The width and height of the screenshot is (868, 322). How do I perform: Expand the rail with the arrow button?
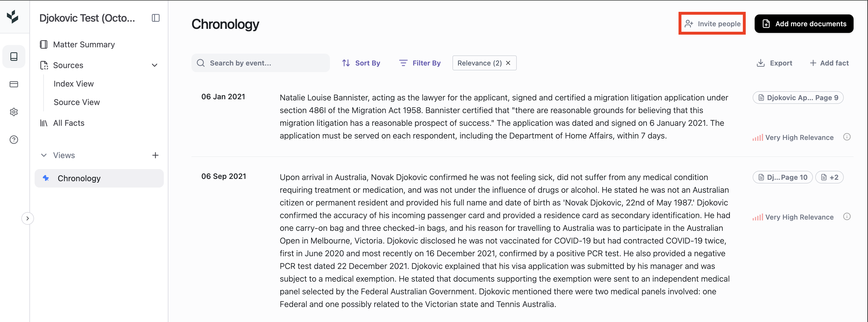[28, 218]
